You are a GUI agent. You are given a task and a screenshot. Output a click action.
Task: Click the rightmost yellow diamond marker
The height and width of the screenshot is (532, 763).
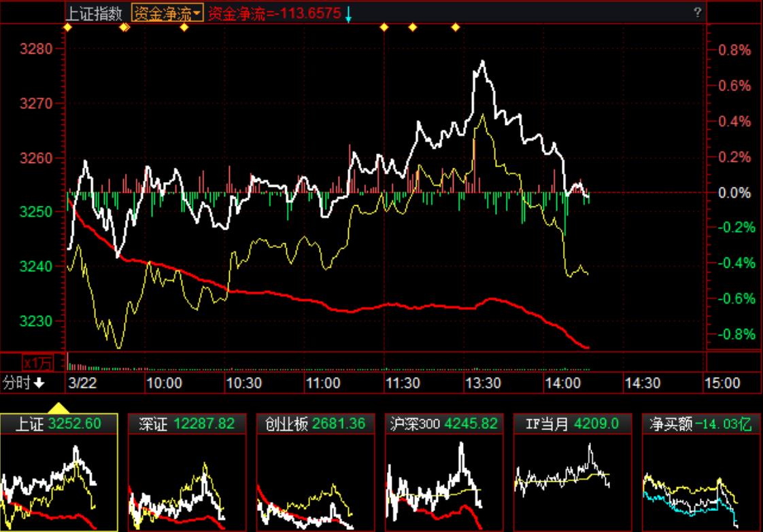(x=456, y=27)
